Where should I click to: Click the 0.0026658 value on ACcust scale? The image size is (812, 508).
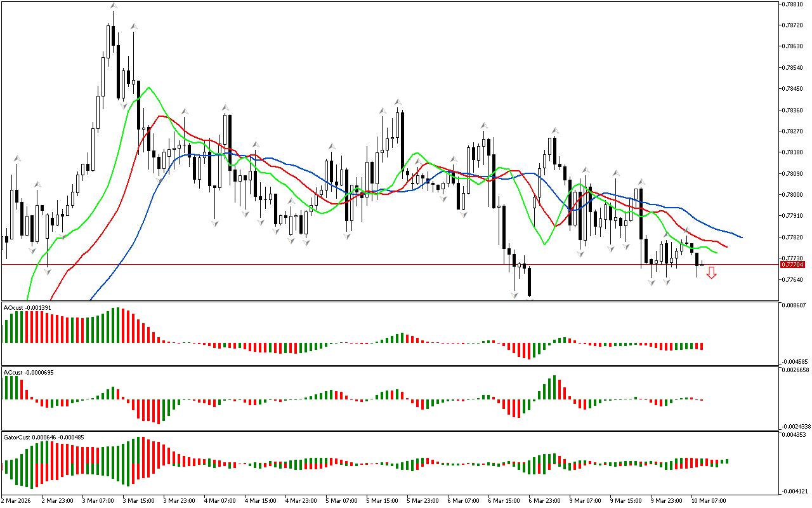tap(796, 370)
